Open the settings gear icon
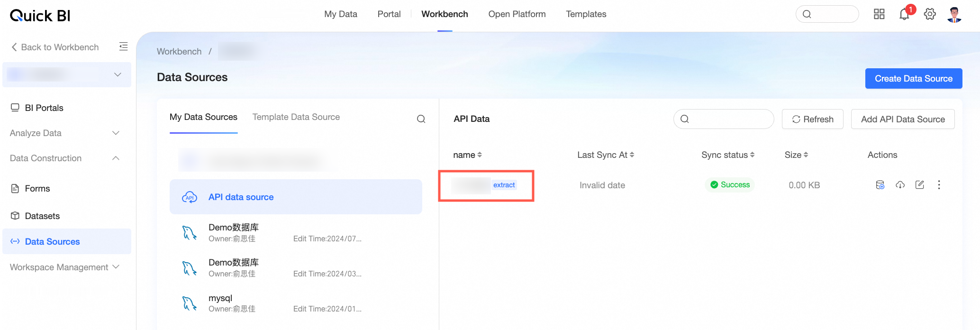The height and width of the screenshot is (330, 980). (930, 14)
